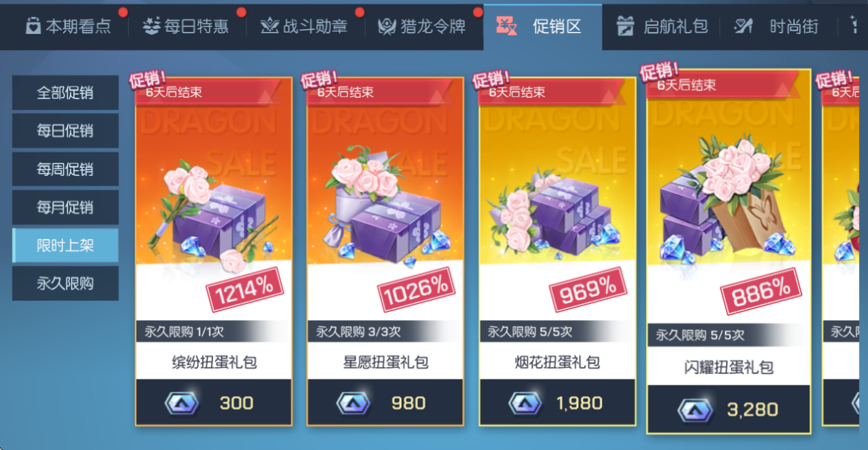Filter by 每周促销

pos(65,169)
